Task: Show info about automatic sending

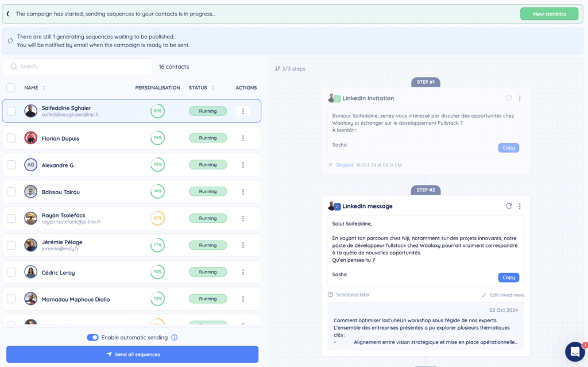Action: pyautogui.click(x=175, y=337)
